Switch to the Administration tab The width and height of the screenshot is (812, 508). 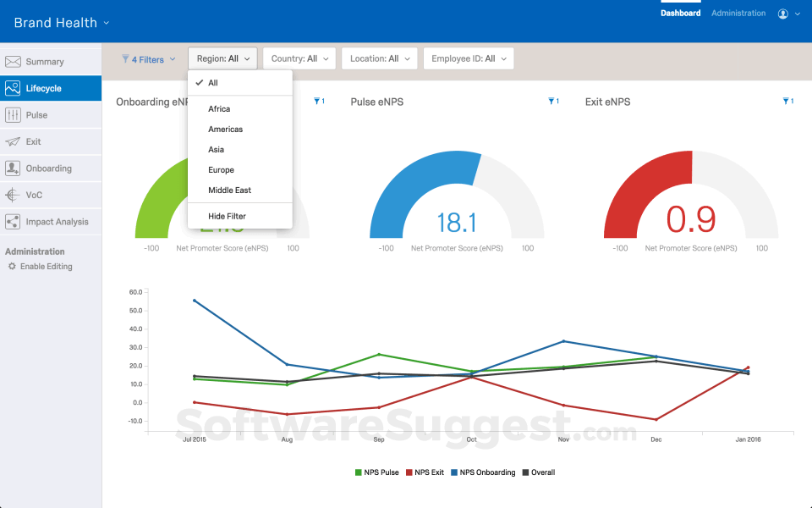(x=738, y=14)
